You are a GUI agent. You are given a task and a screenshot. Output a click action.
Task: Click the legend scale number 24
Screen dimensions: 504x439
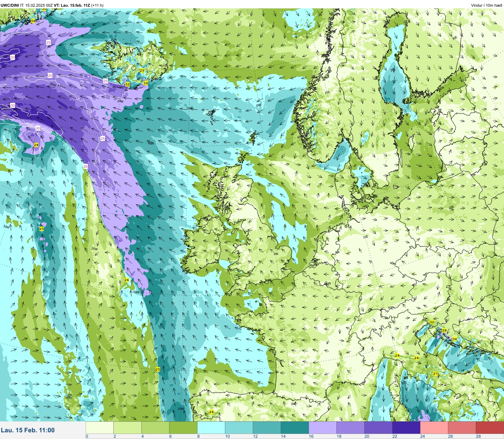tap(422, 436)
